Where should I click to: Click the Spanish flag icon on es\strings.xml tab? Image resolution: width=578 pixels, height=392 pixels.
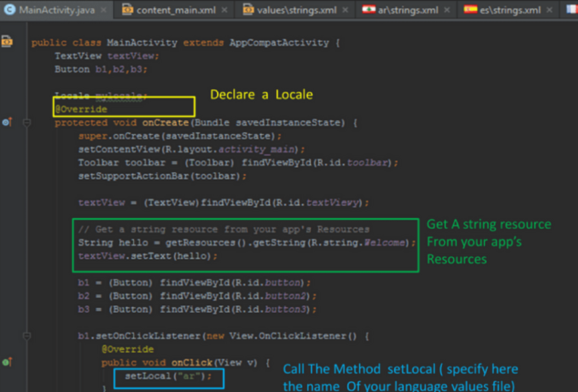pyautogui.click(x=470, y=10)
